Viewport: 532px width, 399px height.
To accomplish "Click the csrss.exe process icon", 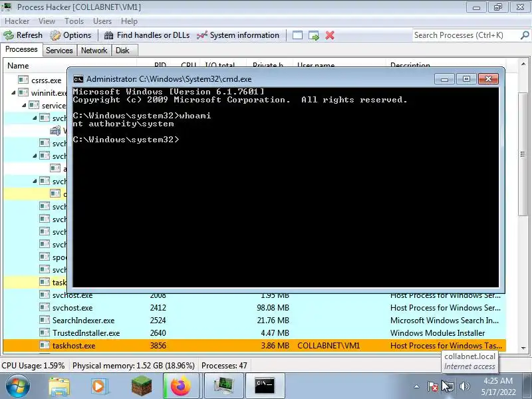I will click(x=23, y=80).
